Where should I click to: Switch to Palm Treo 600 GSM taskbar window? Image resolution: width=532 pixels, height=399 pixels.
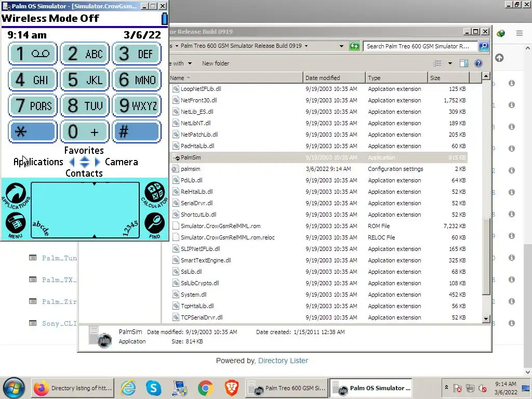[x=287, y=388]
